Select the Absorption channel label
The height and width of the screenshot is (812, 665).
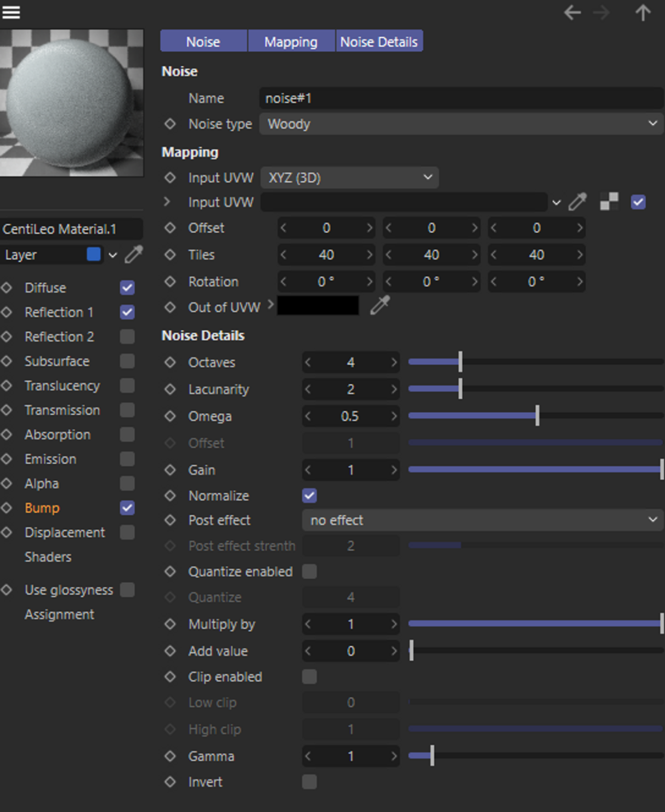coord(58,435)
